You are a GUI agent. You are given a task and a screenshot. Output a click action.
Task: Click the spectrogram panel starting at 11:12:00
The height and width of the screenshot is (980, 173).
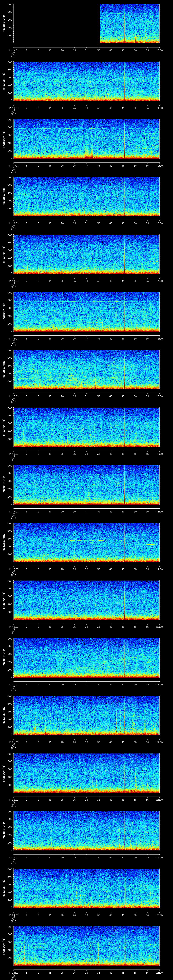(x=86, y=197)
